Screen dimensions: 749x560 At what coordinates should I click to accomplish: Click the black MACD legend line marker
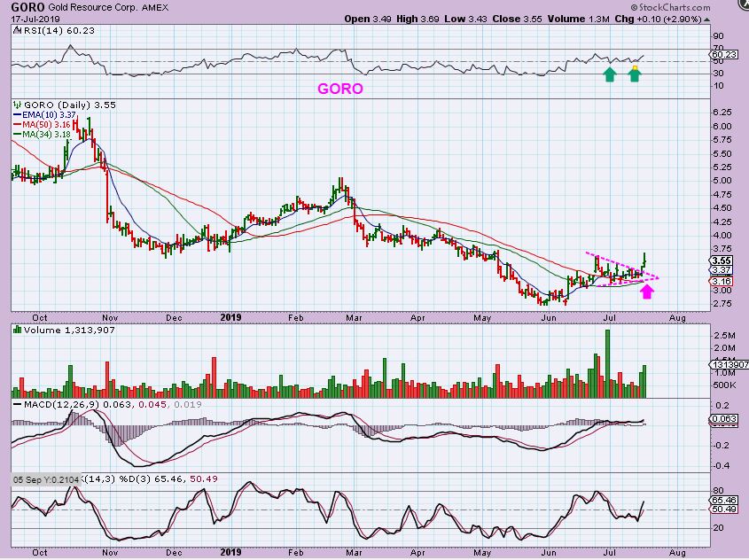pyautogui.click(x=18, y=404)
